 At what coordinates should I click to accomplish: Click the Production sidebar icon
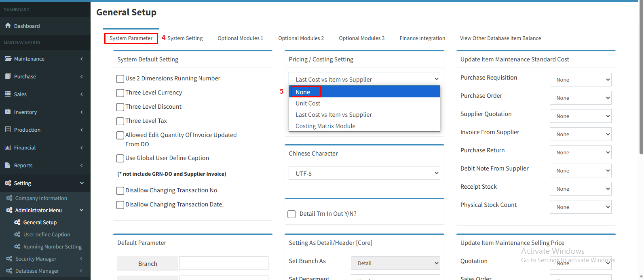pos(8,130)
